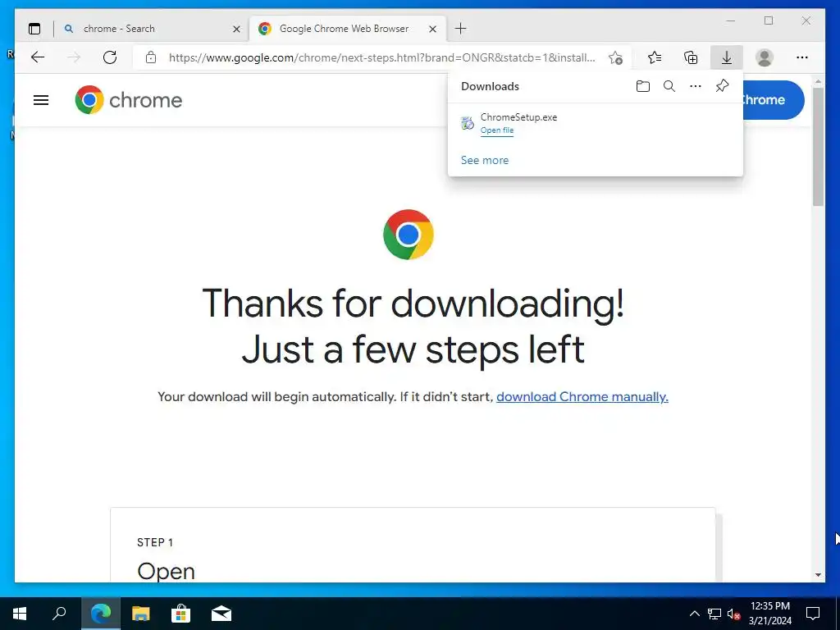Click the Chrome logo in page header

[x=129, y=99]
